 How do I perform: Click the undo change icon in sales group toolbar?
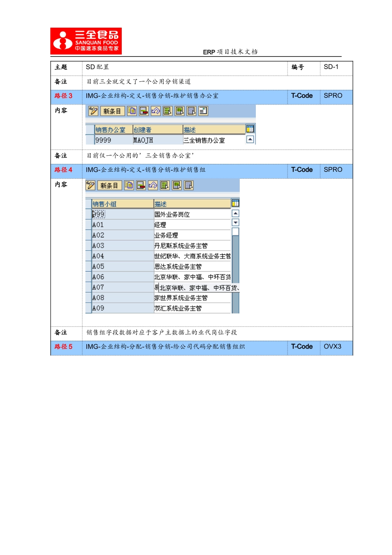(153, 185)
